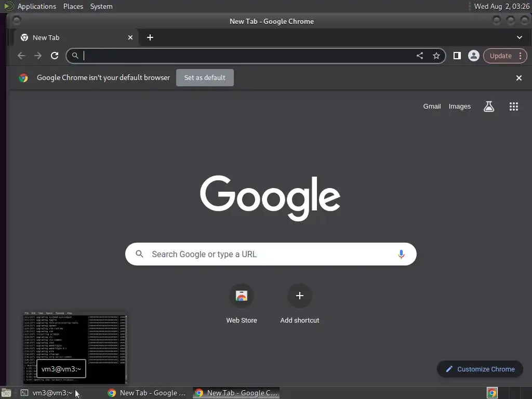The image size is (532, 399).
Task: Start voice search with the microphone
Action: point(401,254)
